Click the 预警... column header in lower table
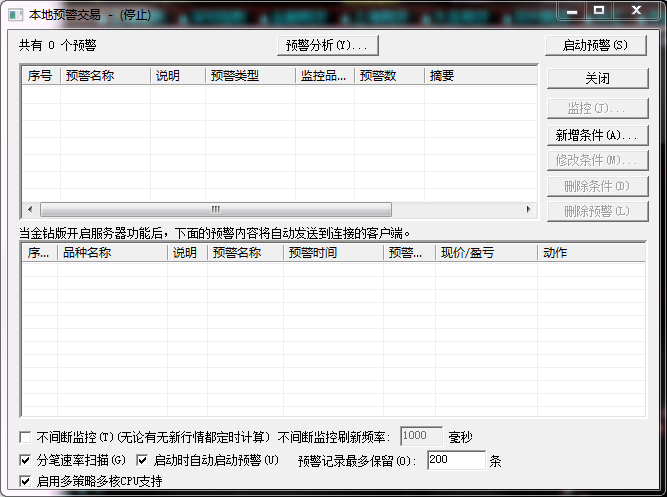667x497 pixels. pos(409,253)
